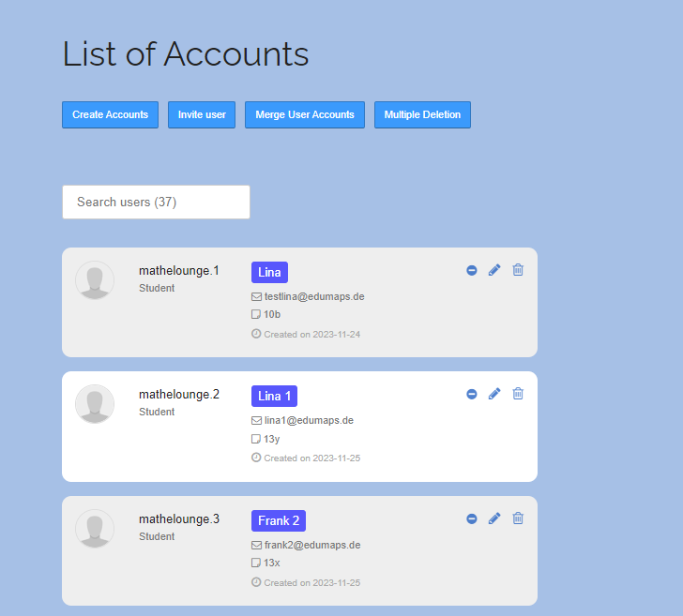
Task: Edit mathelounge.3 via the pencil icon
Action: click(x=494, y=518)
